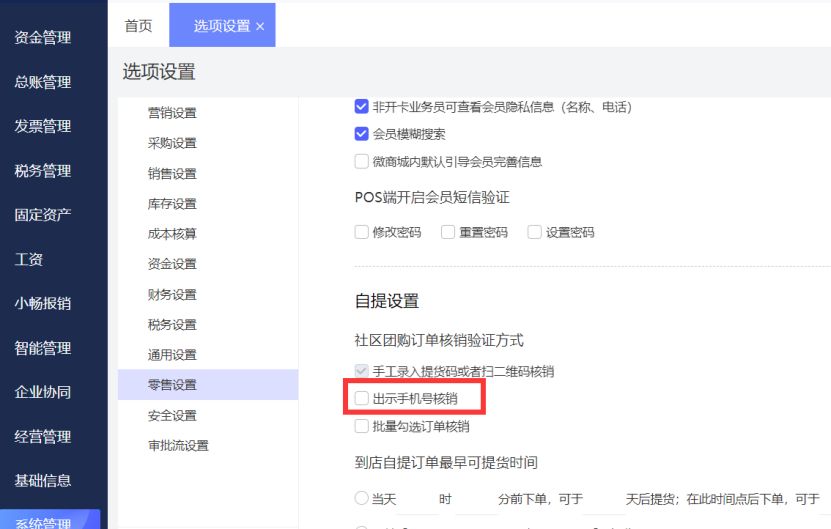Go to 固定资产 in the sidebar

click(43, 215)
